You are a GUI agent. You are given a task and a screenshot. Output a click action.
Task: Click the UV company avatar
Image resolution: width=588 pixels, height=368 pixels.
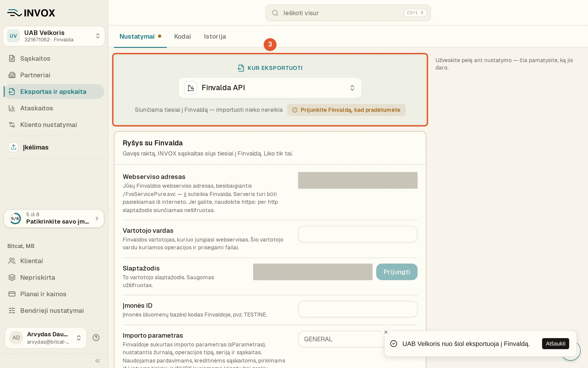[x=13, y=36]
